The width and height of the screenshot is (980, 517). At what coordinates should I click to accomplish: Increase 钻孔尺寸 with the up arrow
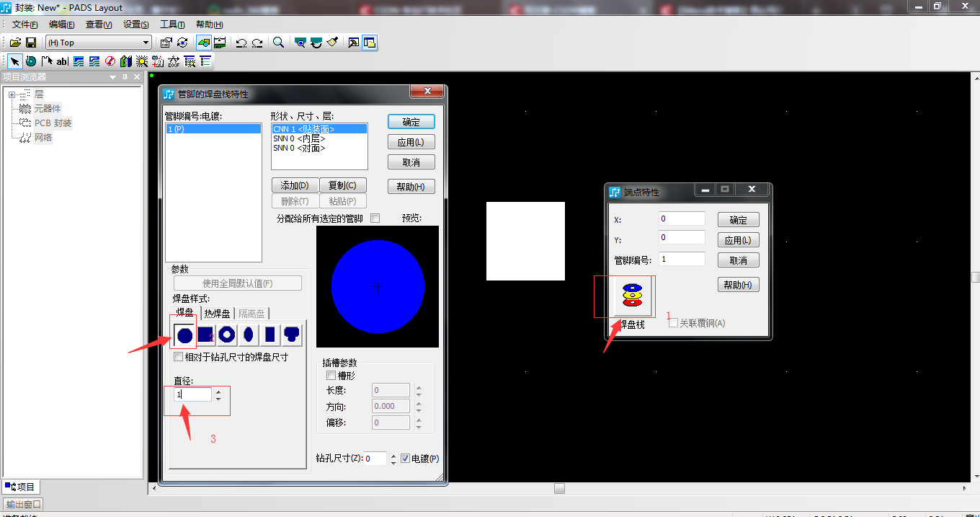click(393, 455)
